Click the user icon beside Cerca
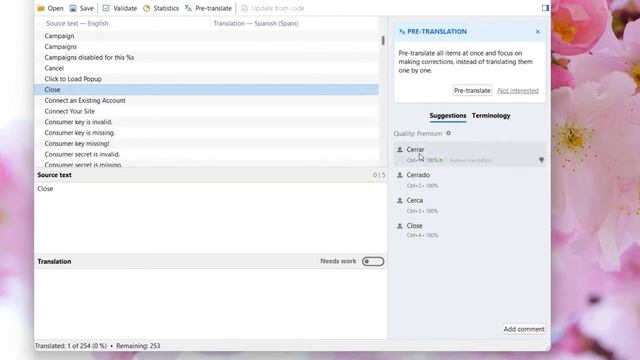Screen dimensions: 640x360 pos(400,200)
